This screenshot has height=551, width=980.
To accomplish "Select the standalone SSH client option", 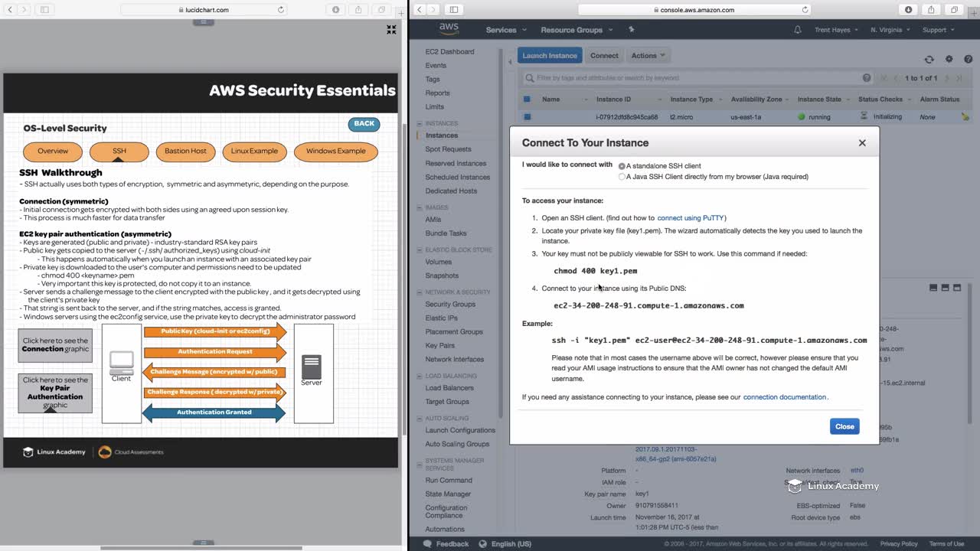I will click(x=622, y=166).
